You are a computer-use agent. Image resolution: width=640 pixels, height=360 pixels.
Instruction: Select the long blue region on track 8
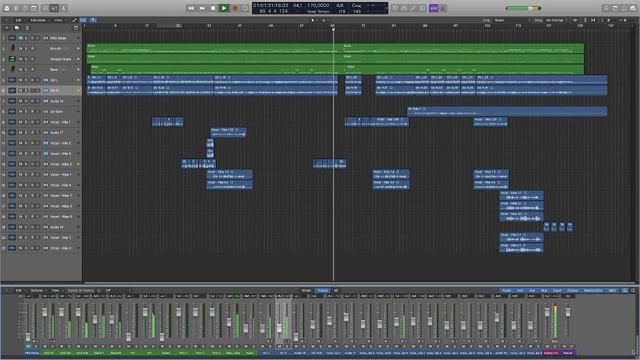point(507,111)
